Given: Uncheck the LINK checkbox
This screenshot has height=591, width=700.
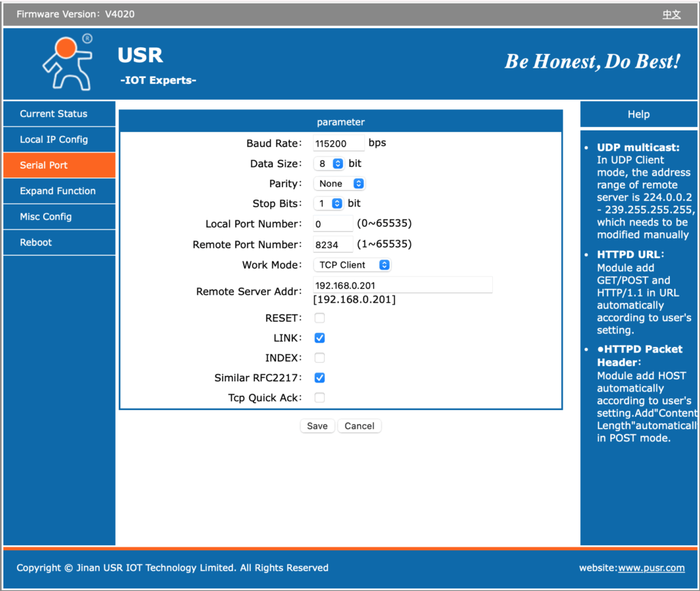Looking at the screenshot, I should 319,338.
